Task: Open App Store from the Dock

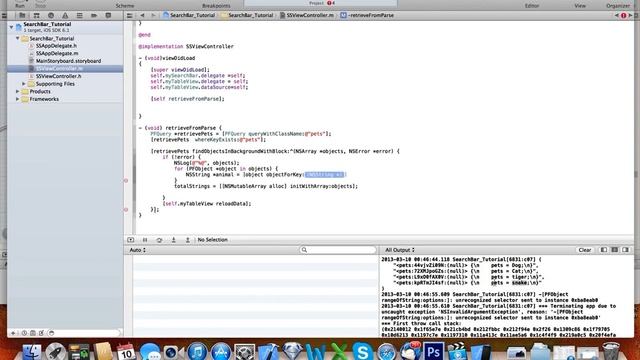Action: (221, 351)
